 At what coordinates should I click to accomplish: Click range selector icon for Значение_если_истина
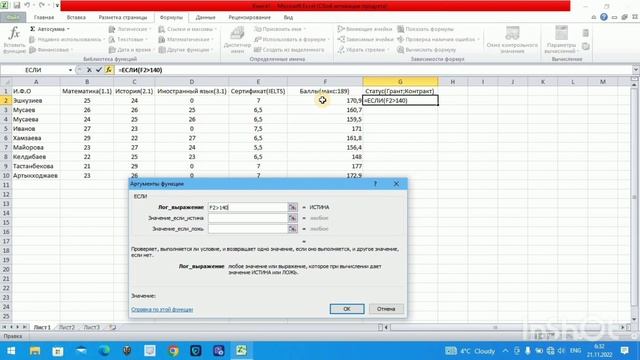tap(293, 218)
